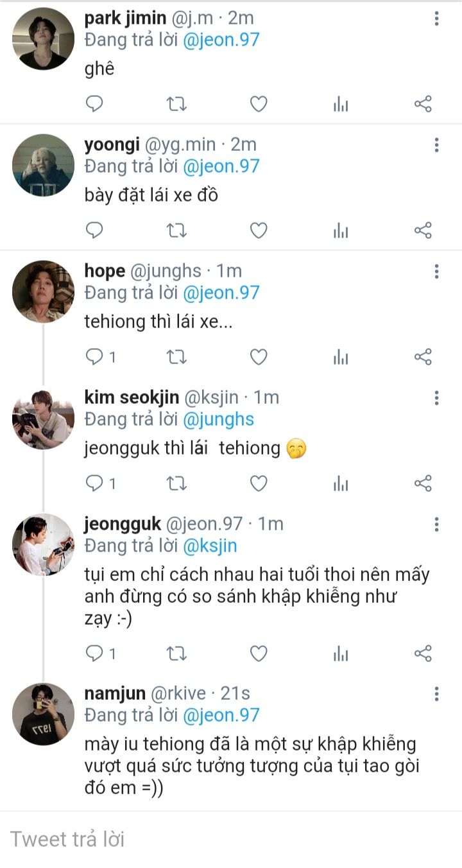Screen dimensions: 462x868
Task: Reply to kim seokjin's tweet
Action: [x=95, y=483]
